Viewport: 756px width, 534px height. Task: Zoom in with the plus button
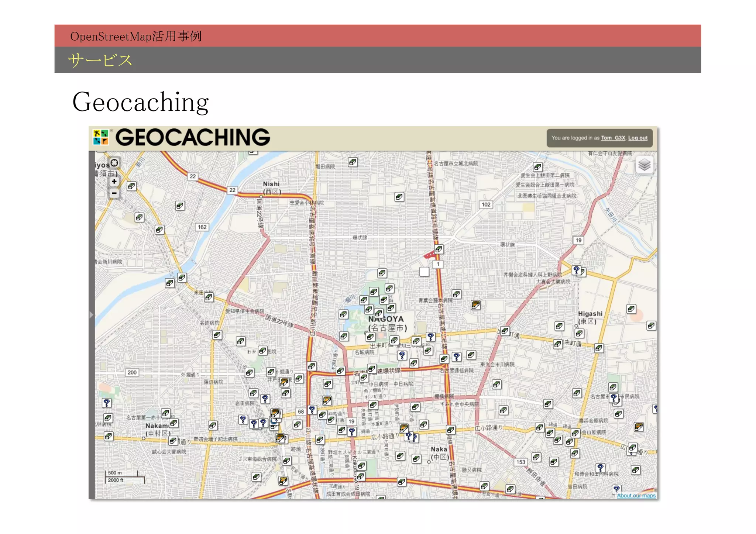click(x=114, y=181)
